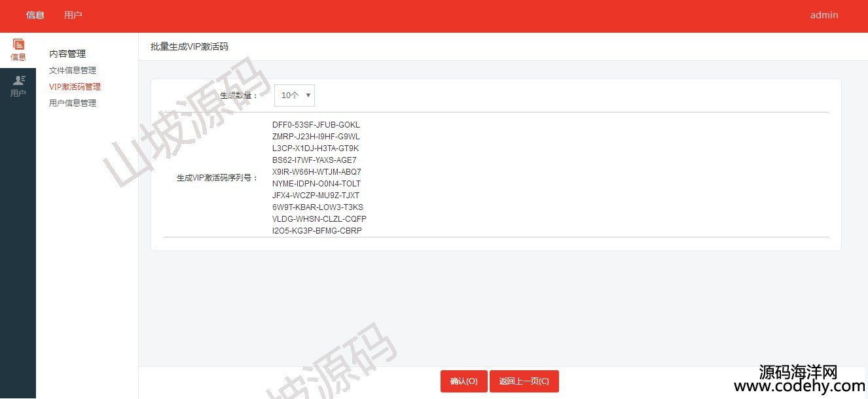The width and height of the screenshot is (868, 399).
Task: Click the activation code starting with DFF0
Action: [x=316, y=125]
